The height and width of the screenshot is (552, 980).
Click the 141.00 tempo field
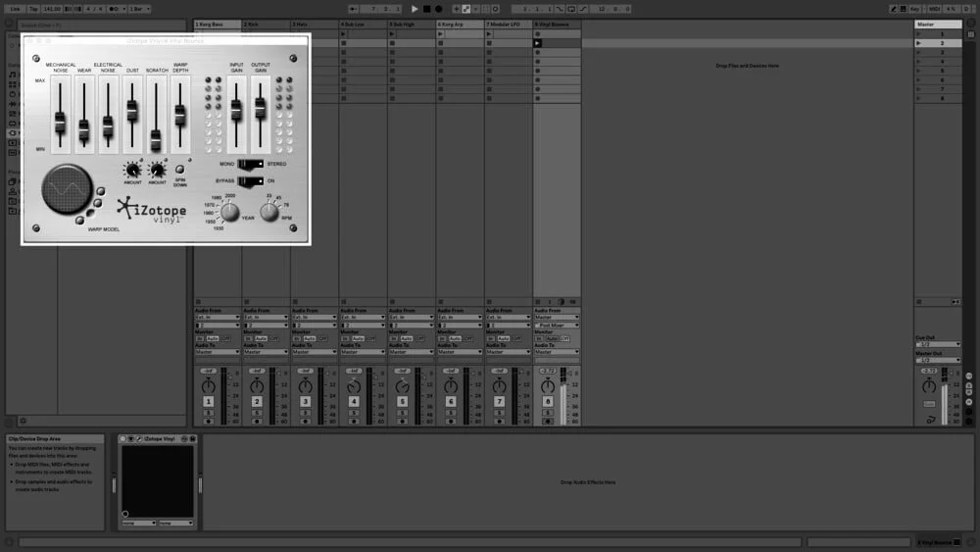pos(52,9)
